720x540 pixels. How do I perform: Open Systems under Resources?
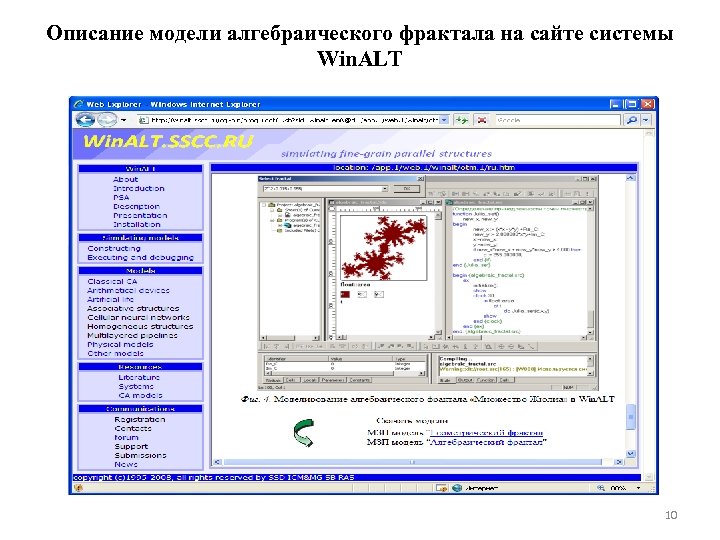[136, 387]
